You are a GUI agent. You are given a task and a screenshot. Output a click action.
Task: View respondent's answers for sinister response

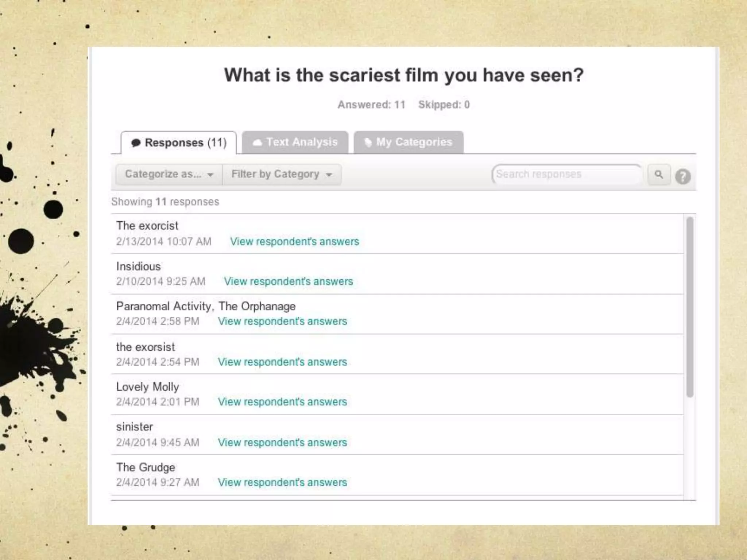(x=282, y=443)
